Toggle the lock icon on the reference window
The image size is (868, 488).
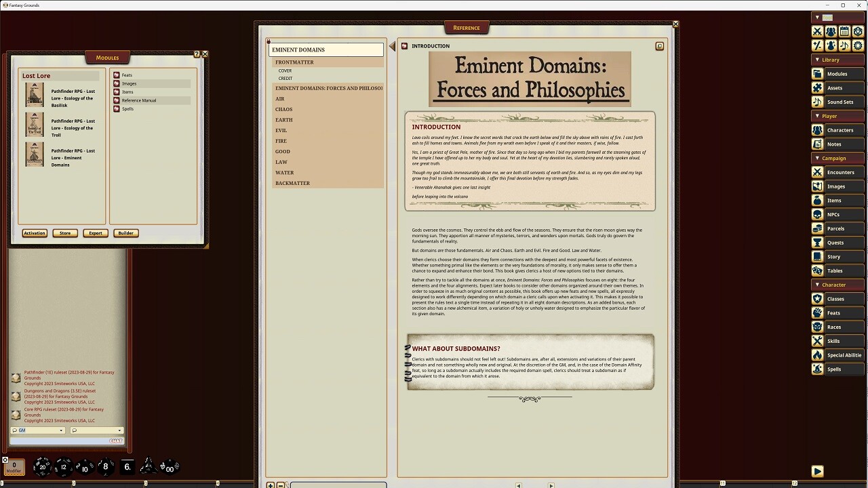point(658,45)
